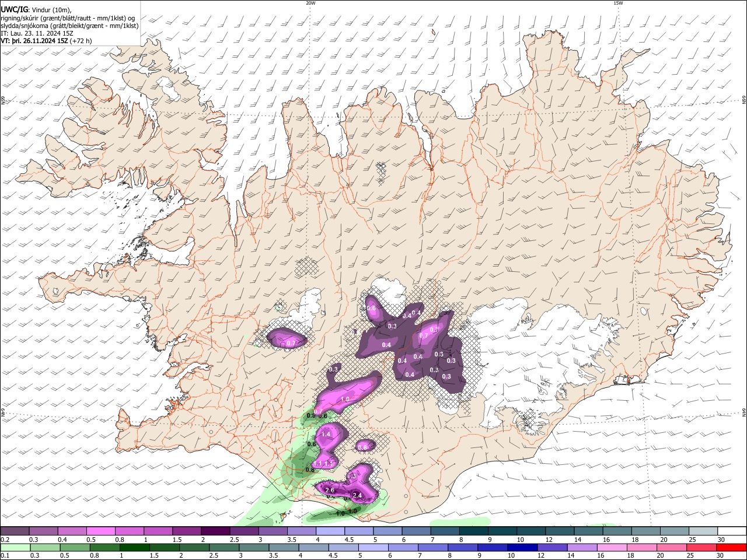Pick the pale lavender swatch labeled 5 in lower row
Screen dimensions: 747x560
pos(373,547)
